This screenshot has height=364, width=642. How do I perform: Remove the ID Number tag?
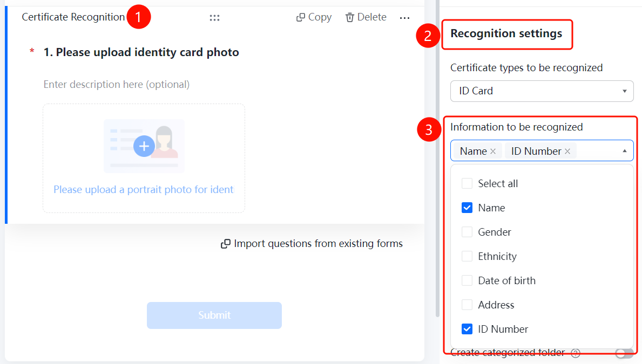pos(567,152)
